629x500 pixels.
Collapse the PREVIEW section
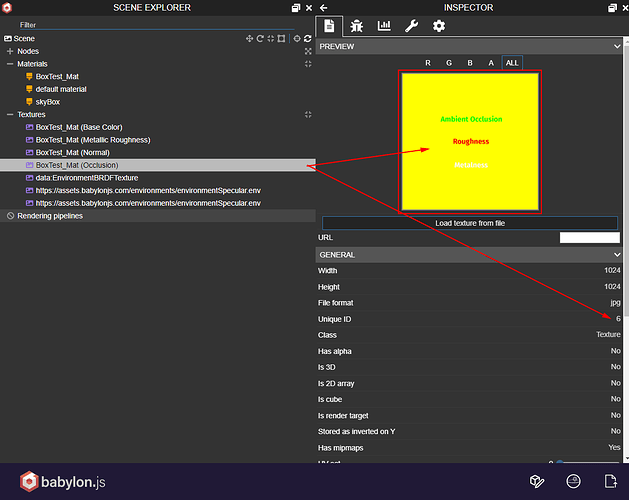tap(617, 47)
